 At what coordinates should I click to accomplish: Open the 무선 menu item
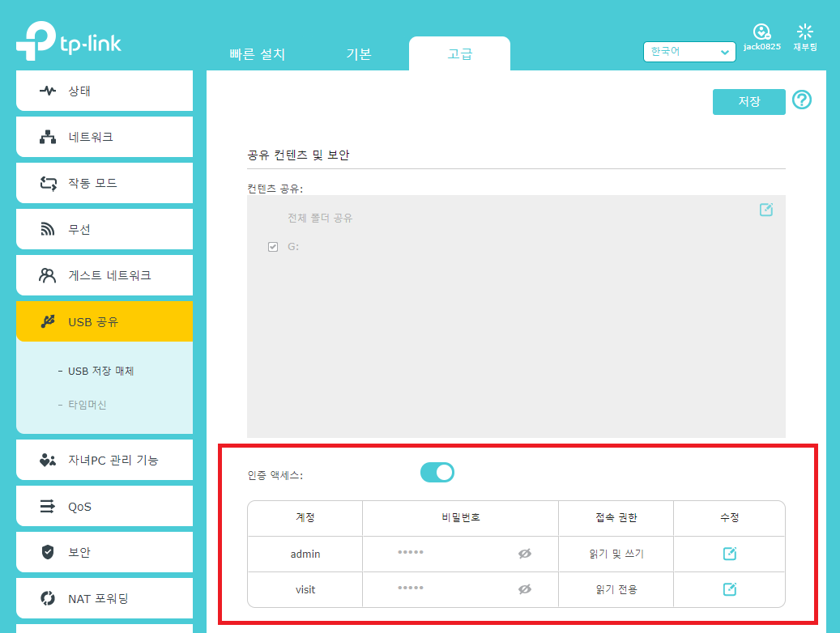[x=104, y=229]
